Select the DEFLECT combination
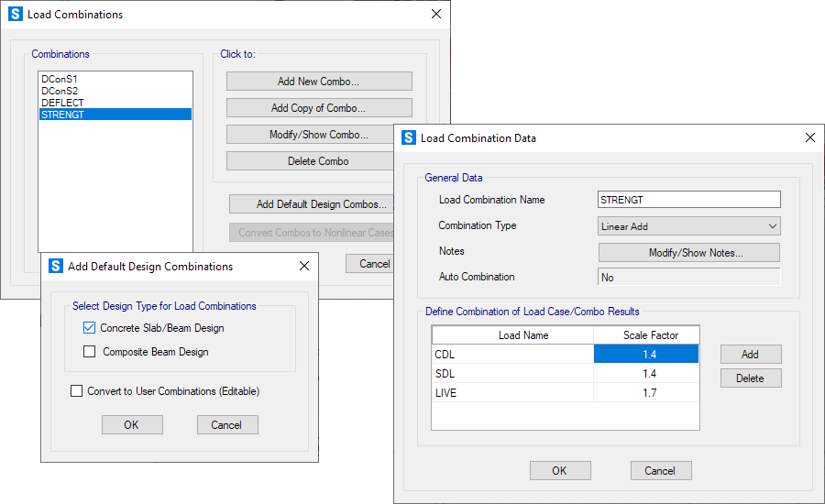This screenshot has width=825, height=504. tap(62, 103)
